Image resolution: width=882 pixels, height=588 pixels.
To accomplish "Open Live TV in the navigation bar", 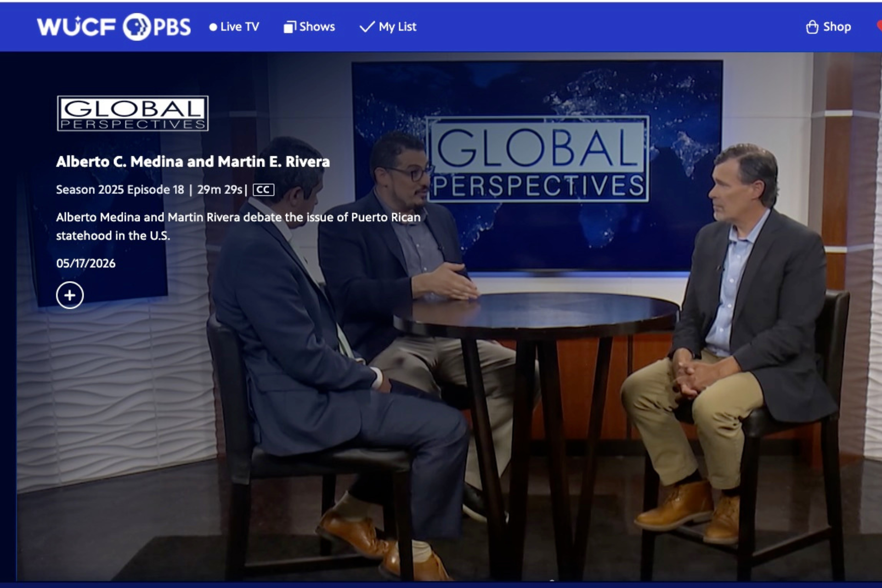I will point(234,27).
